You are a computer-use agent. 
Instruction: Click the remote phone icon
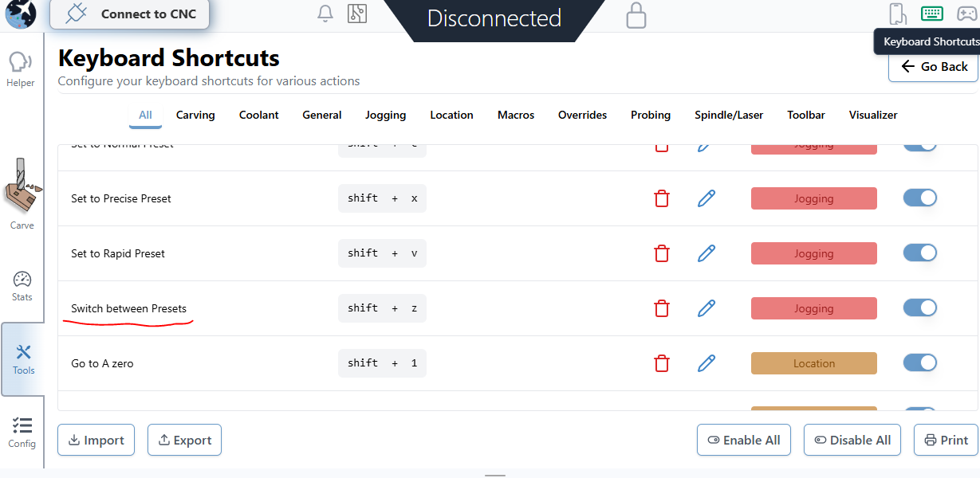click(898, 14)
